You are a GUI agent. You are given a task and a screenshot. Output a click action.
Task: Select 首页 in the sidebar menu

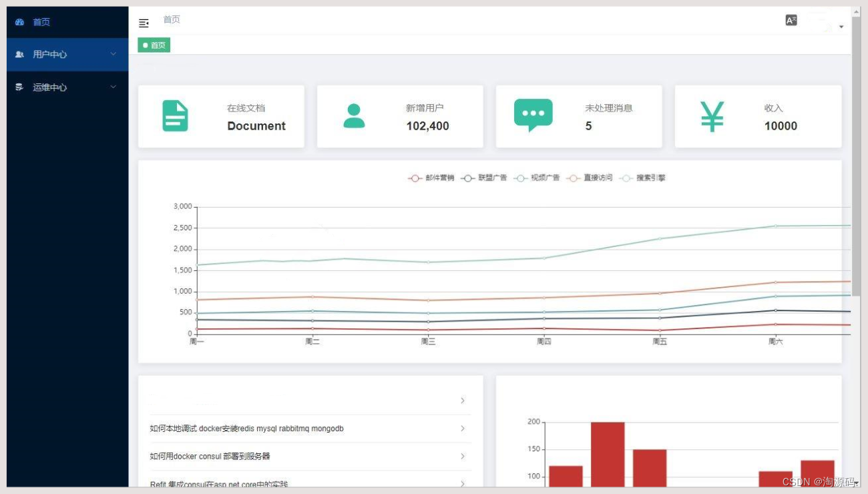pos(67,22)
